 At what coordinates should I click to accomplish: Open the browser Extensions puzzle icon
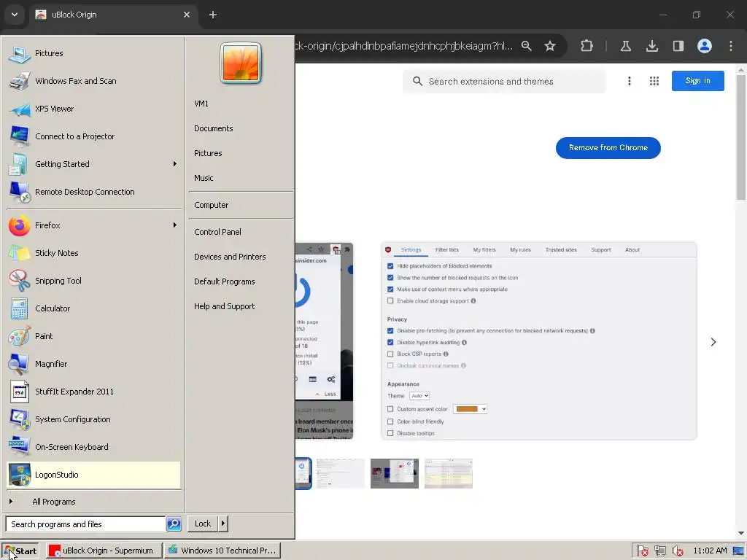(x=587, y=46)
